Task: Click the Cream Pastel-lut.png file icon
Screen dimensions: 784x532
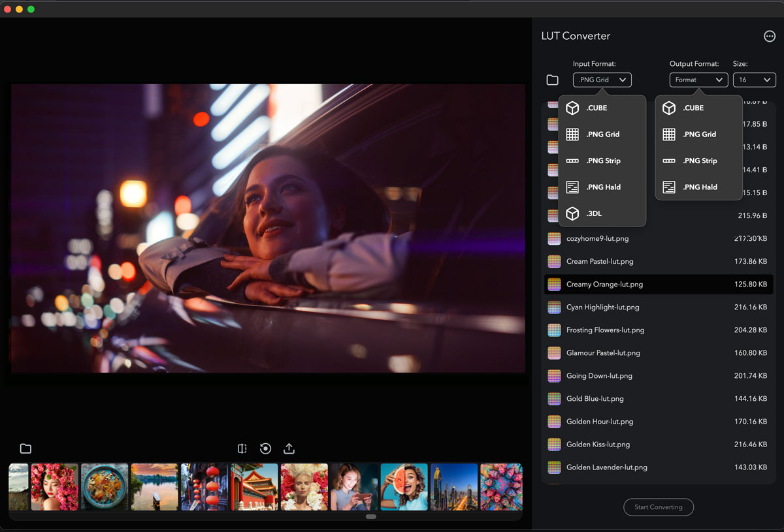Action: pos(554,261)
